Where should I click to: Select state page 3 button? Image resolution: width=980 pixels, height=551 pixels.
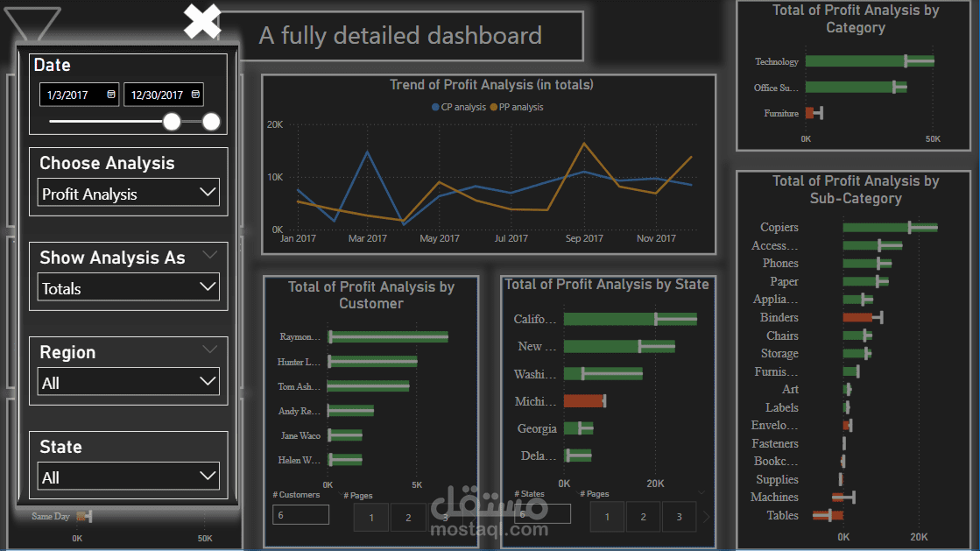[680, 517]
